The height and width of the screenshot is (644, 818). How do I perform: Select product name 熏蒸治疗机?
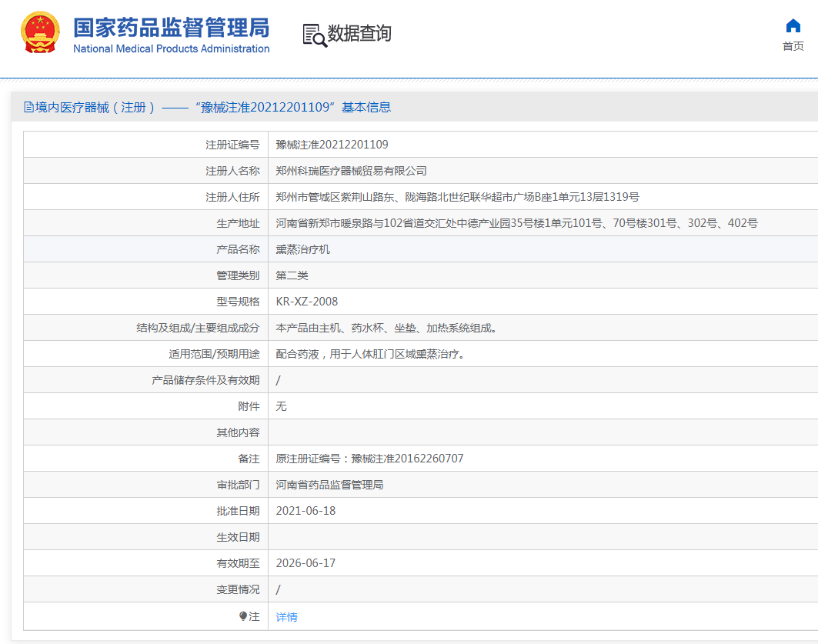pos(302,249)
